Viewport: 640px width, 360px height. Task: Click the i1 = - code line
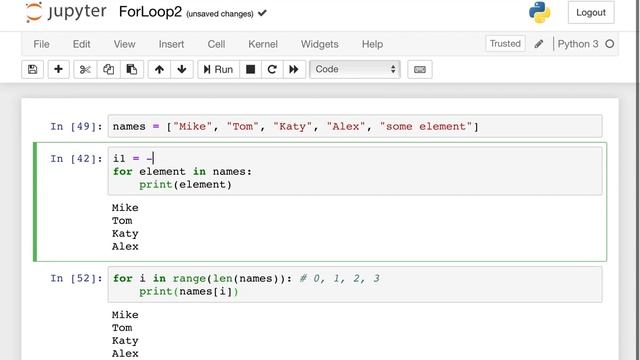133,158
